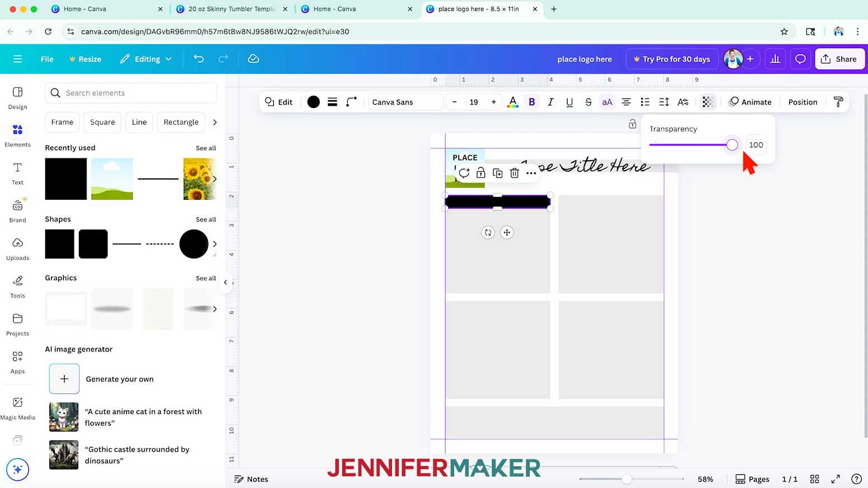
Task: See all Recently used elements
Action: 206,148
